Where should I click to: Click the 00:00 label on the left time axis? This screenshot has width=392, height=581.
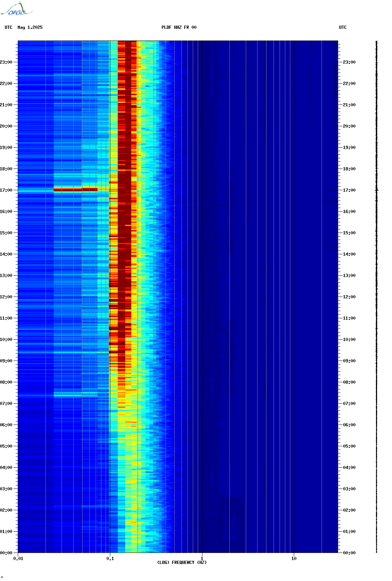[x=6, y=553]
